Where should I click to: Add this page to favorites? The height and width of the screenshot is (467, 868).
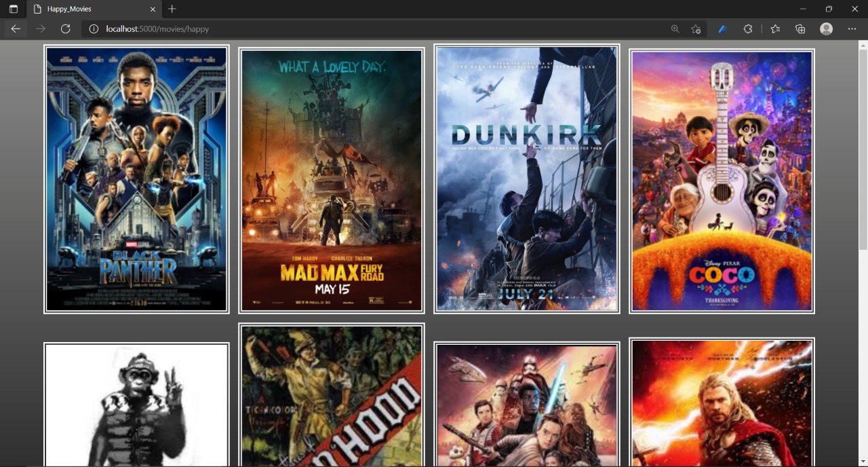point(696,29)
